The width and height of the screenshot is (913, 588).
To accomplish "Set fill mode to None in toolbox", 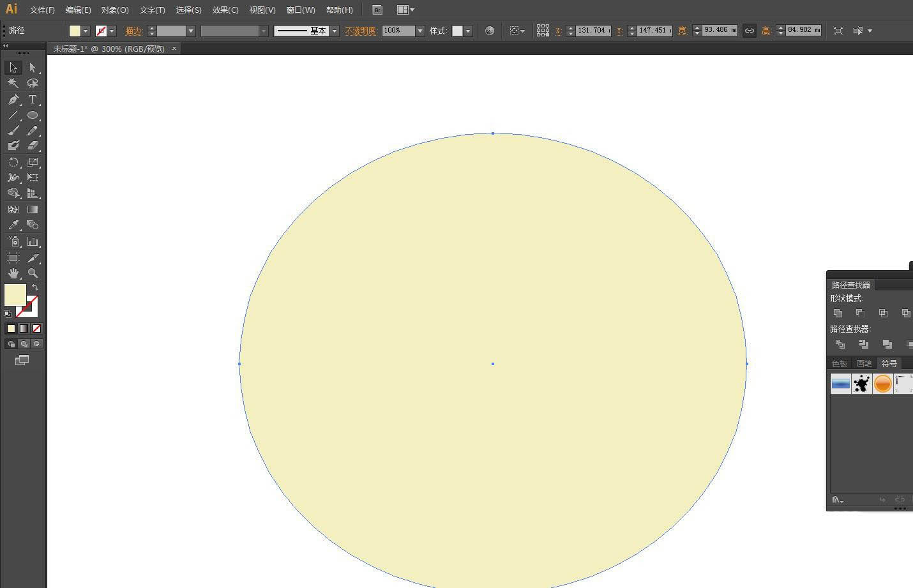I will pos(36,328).
